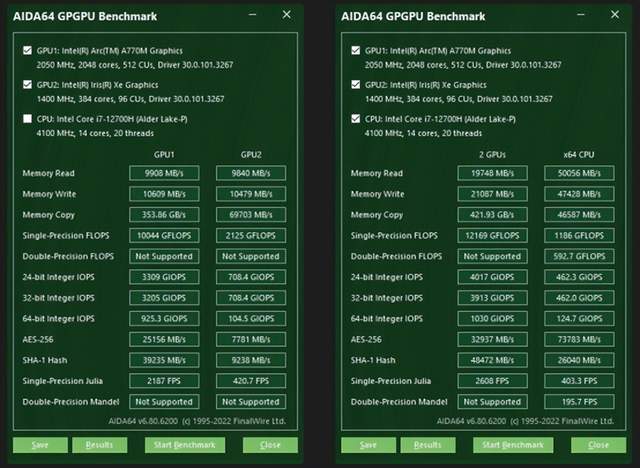640x468 pixels.
Task: Select GPU1 32-bit Integer value 3205 GIOPS
Action: (x=164, y=298)
